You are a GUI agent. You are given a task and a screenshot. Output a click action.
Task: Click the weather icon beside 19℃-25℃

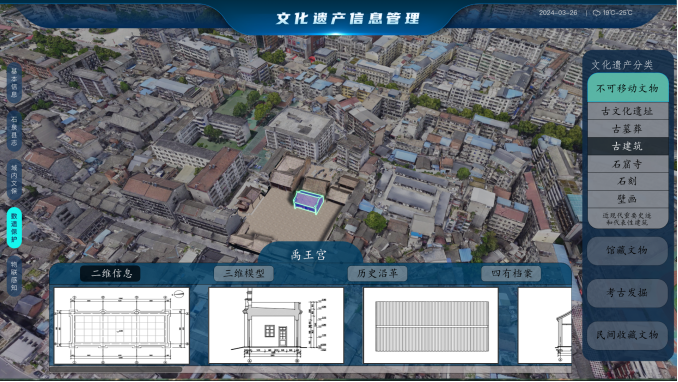click(596, 13)
